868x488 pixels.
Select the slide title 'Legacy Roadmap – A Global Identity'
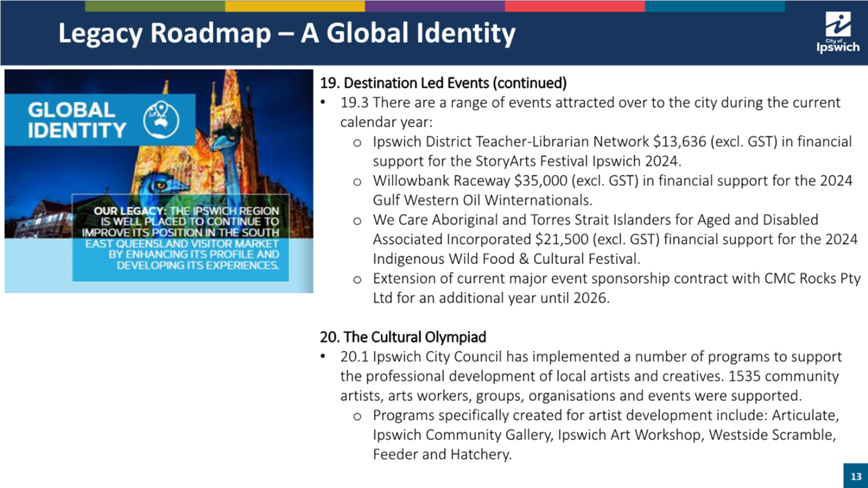(x=286, y=33)
